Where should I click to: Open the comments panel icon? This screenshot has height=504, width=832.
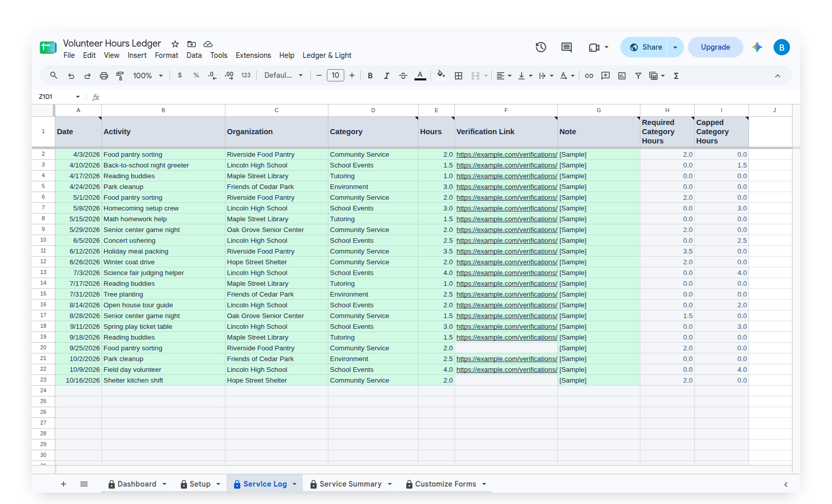567,47
